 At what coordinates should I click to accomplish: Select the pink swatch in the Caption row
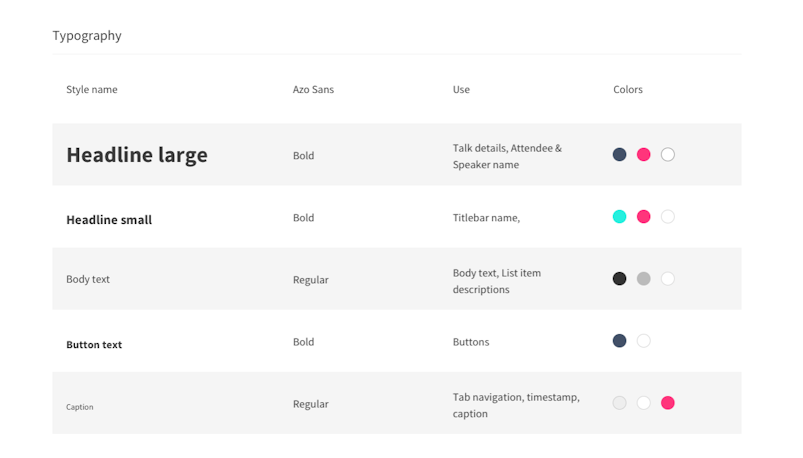click(668, 403)
